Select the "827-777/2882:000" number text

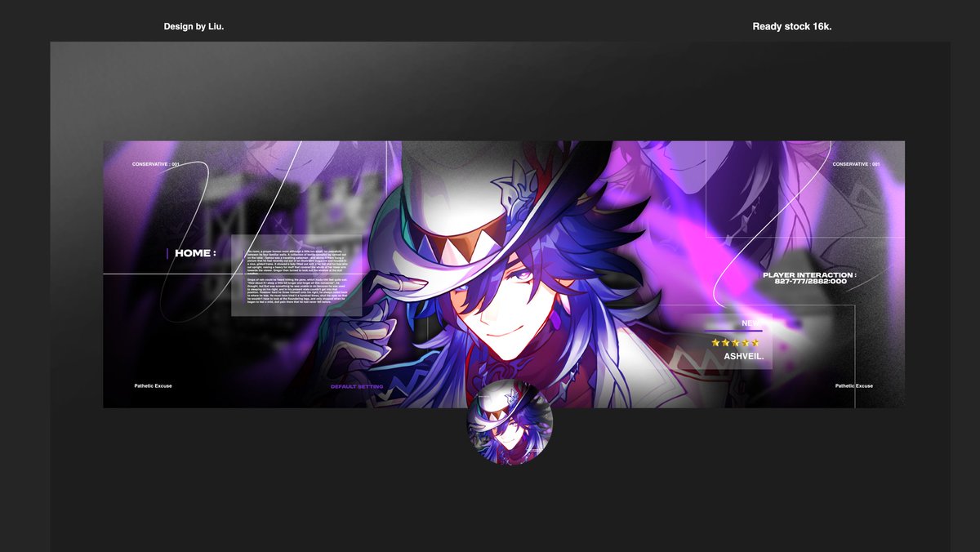[x=810, y=282]
